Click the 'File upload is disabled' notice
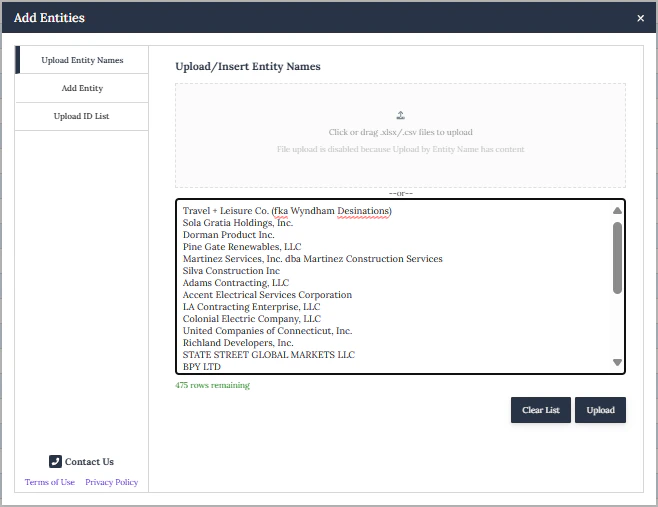Viewport: 658px width, 507px height. (x=400, y=149)
